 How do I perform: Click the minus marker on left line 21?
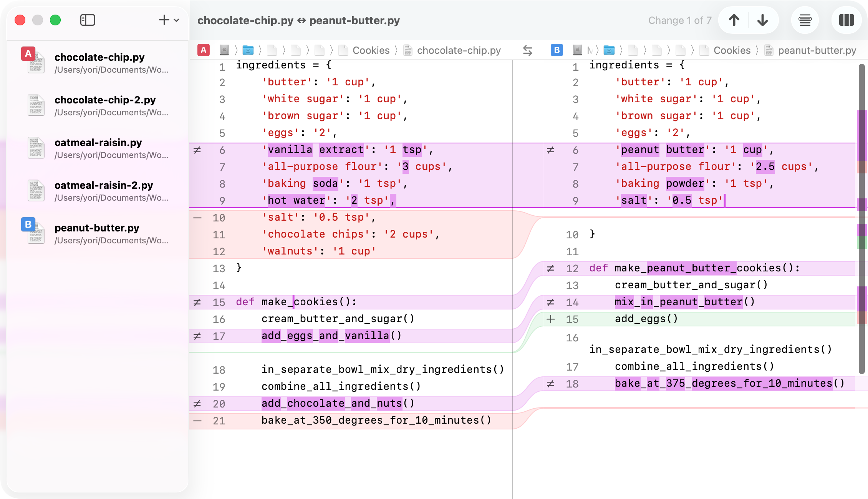point(197,421)
